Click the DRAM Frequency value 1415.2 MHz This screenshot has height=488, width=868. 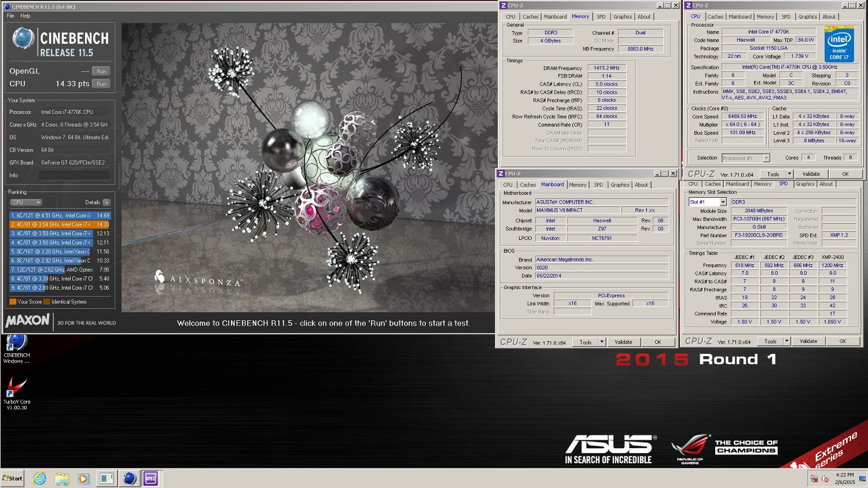coord(606,68)
